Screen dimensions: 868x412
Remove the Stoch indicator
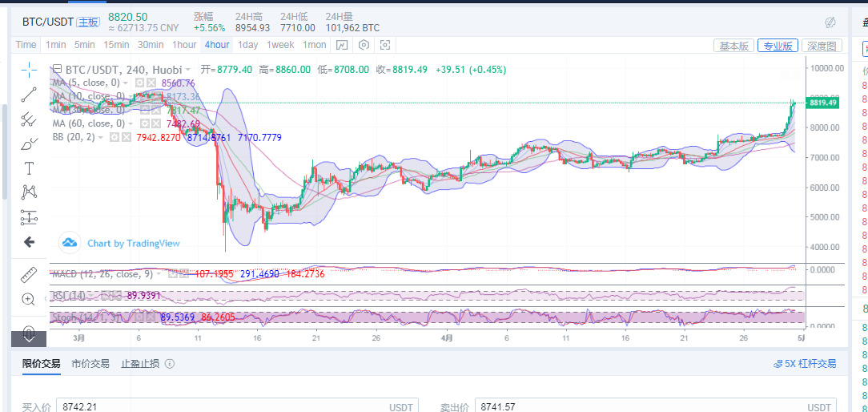(151, 317)
